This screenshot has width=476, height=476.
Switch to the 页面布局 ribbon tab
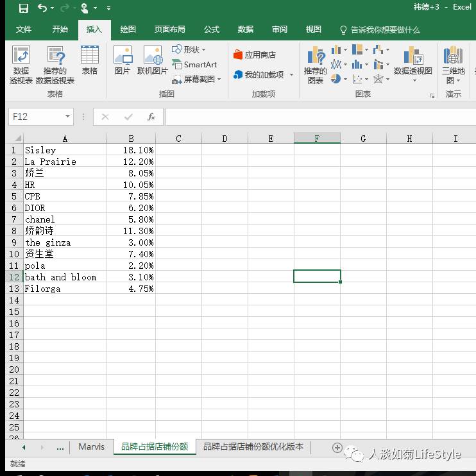coord(170,30)
